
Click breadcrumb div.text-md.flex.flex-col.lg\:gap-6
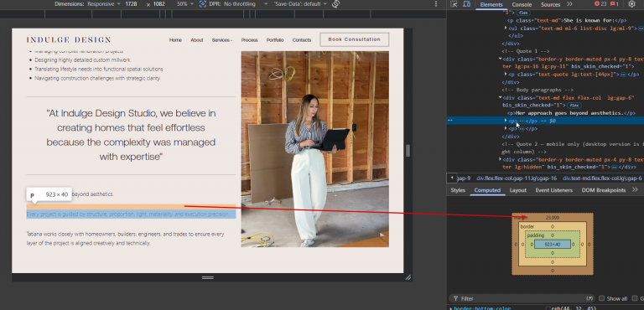tap(602, 178)
